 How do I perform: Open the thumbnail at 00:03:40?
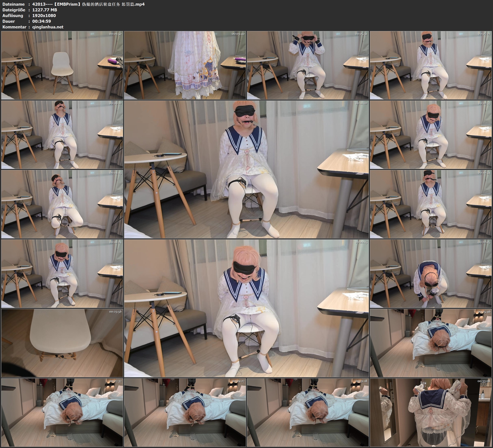coord(185,65)
